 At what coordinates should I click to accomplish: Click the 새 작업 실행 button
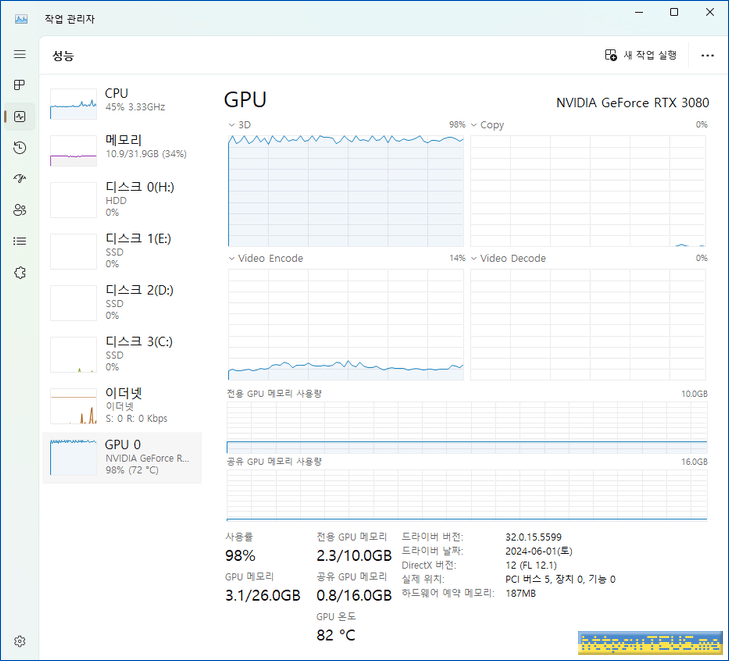coord(641,56)
